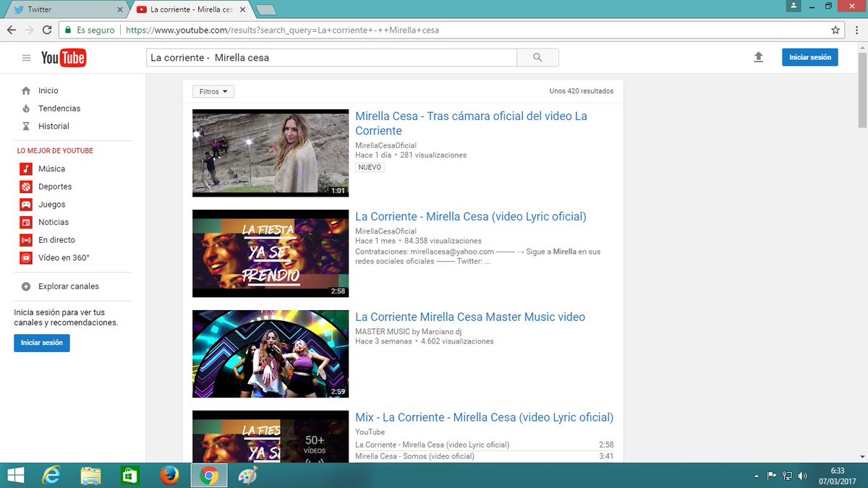Open Paint from the taskbar

(248, 475)
